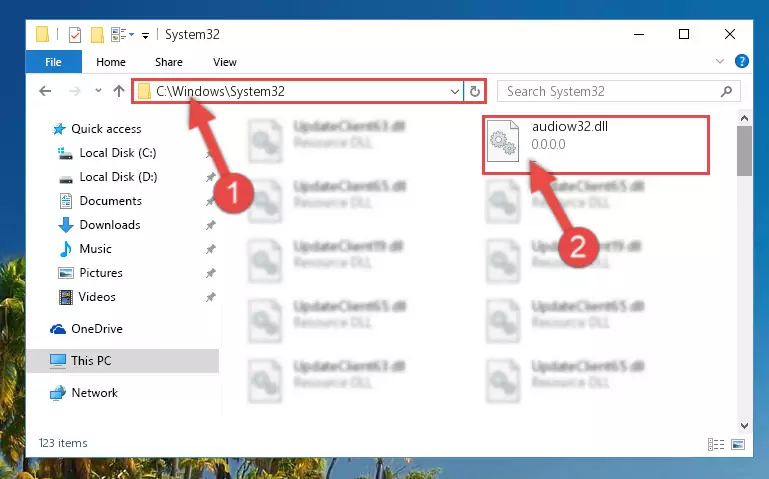
Task: Select OneDrive in navigation pane
Action: pyautogui.click(x=97, y=329)
